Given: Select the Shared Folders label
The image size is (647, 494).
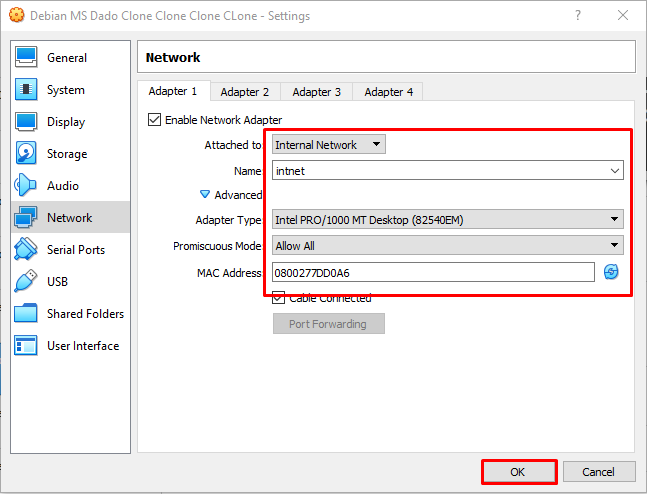Looking at the screenshot, I should pyautogui.click(x=85, y=314).
